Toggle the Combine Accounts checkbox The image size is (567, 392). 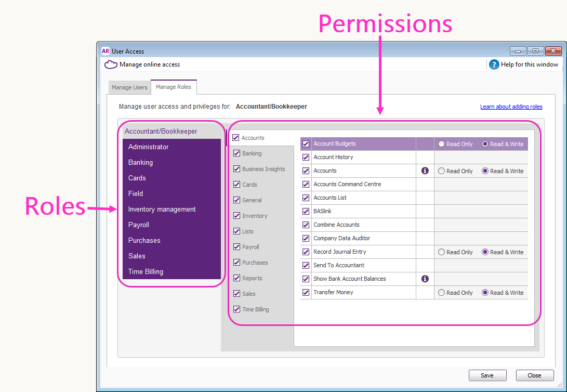[306, 225]
